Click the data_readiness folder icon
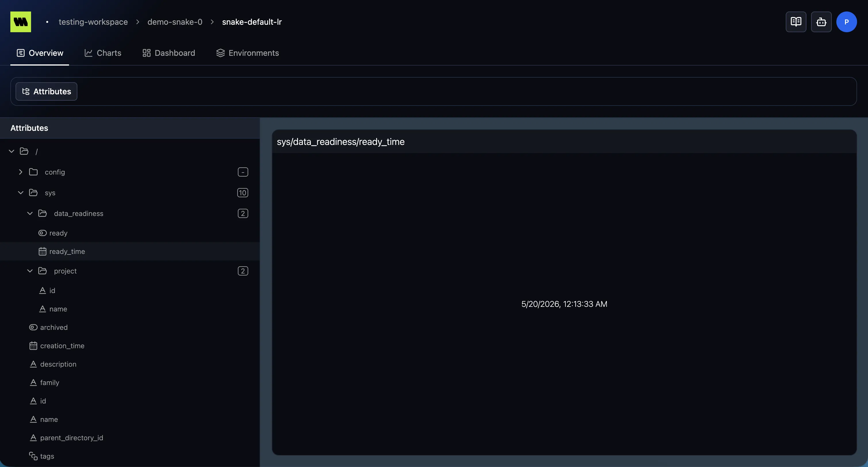The width and height of the screenshot is (868, 467). (x=43, y=213)
